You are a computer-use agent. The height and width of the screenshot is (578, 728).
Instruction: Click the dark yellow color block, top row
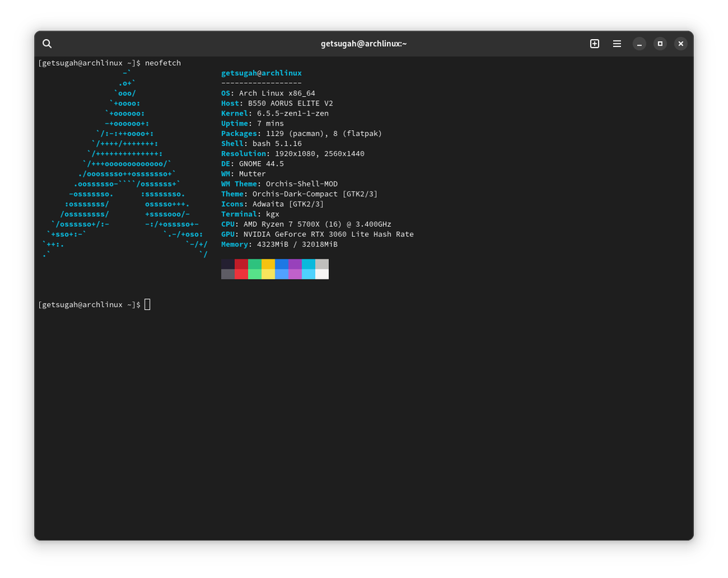pos(268,264)
